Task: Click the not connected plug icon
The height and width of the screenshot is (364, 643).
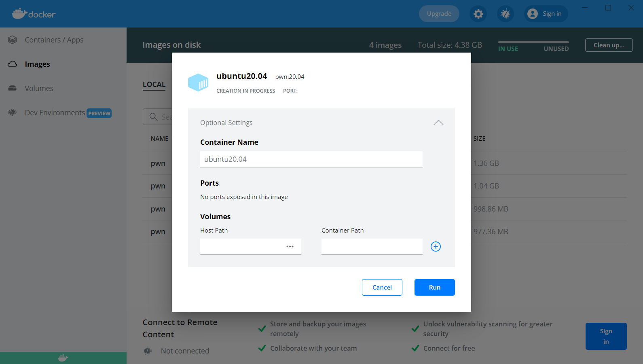Action: (148, 351)
